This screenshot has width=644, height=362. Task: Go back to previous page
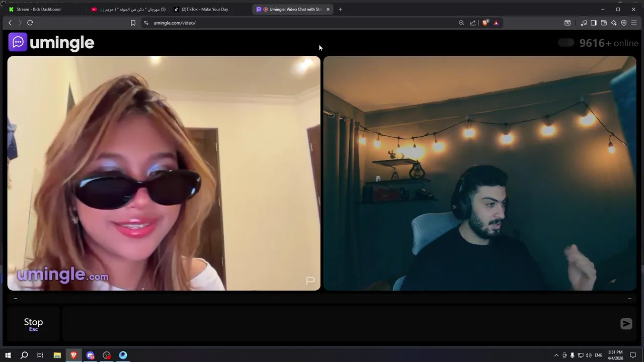pyautogui.click(x=10, y=23)
